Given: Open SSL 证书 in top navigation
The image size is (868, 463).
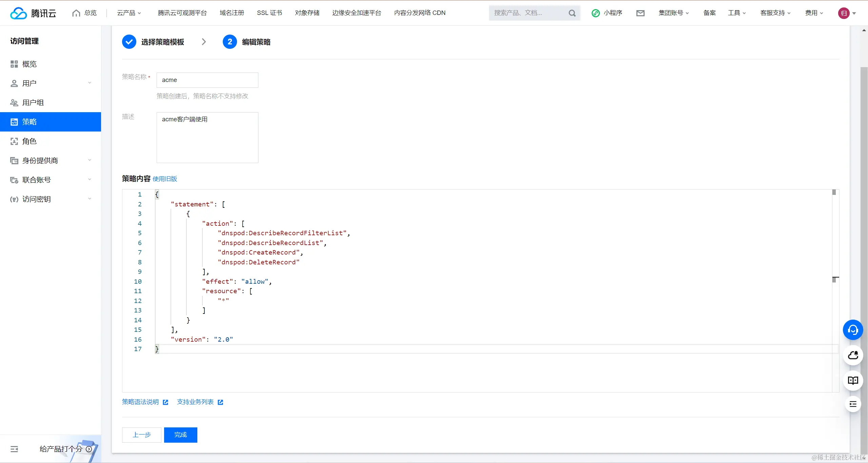Looking at the screenshot, I should coord(269,13).
